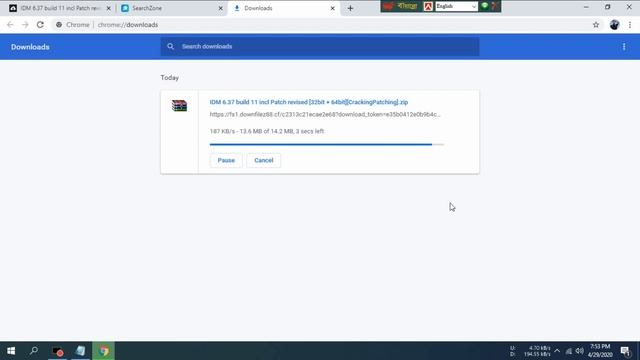Open the IDM 6.37 zip file name link

tap(309, 102)
